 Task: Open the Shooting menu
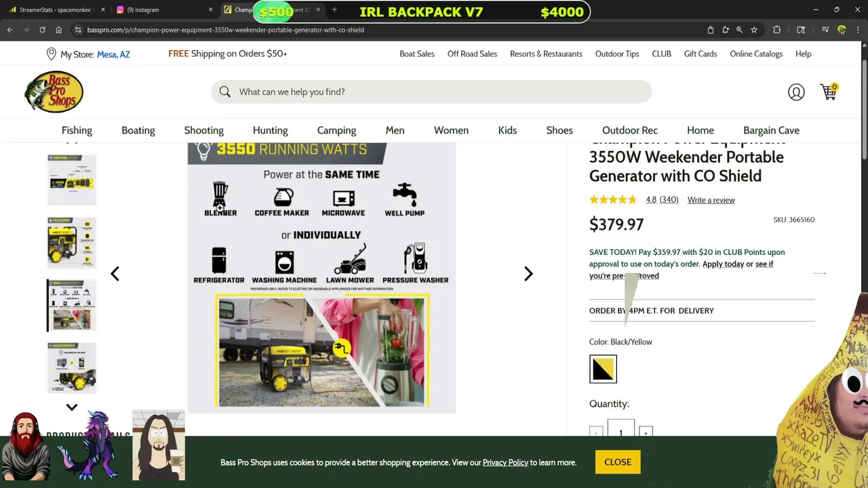coord(203,130)
